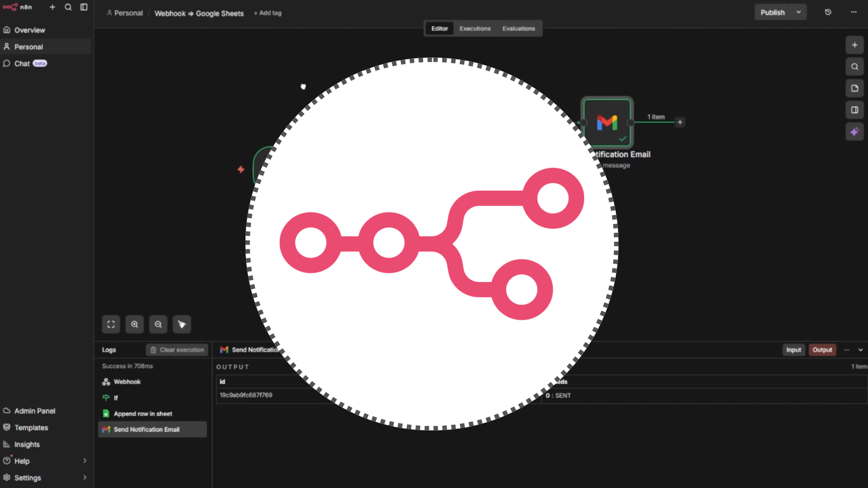Select Send Notification Email in the Logs list

pos(146,429)
